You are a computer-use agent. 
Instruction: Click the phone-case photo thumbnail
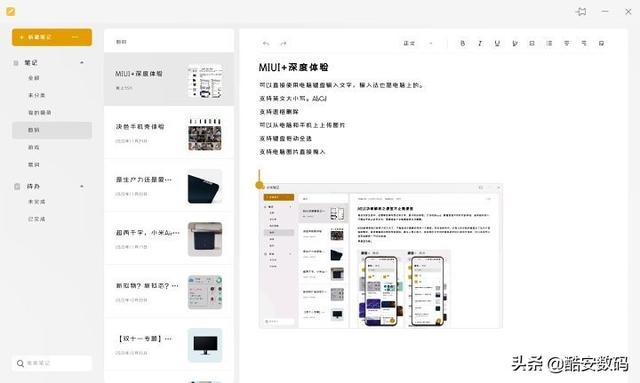point(205,134)
